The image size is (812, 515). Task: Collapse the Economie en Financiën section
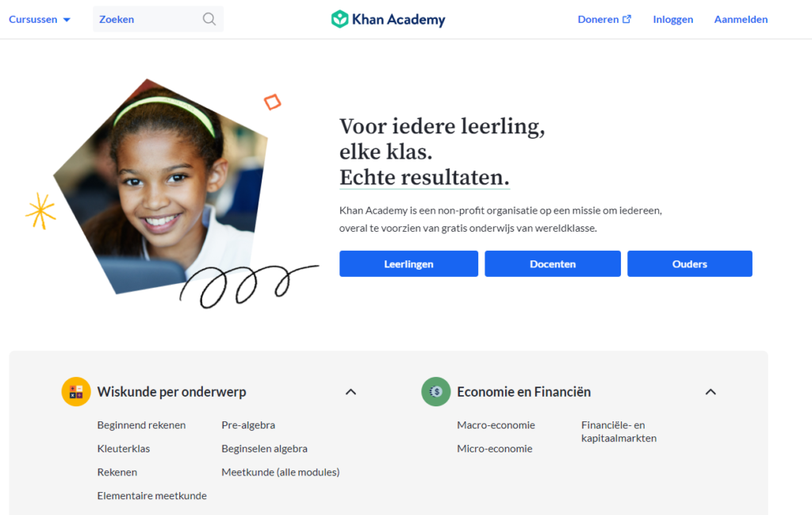(710, 392)
